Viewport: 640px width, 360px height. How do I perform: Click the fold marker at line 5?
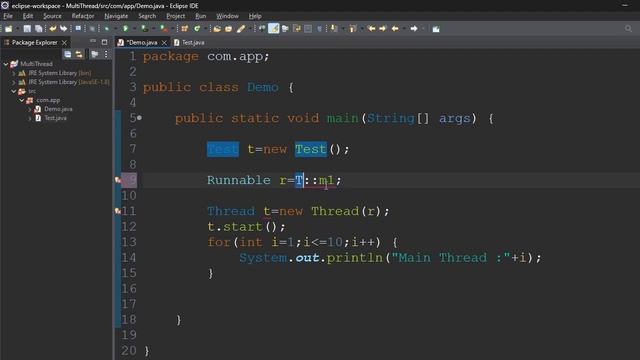pyautogui.click(x=139, y=118)
